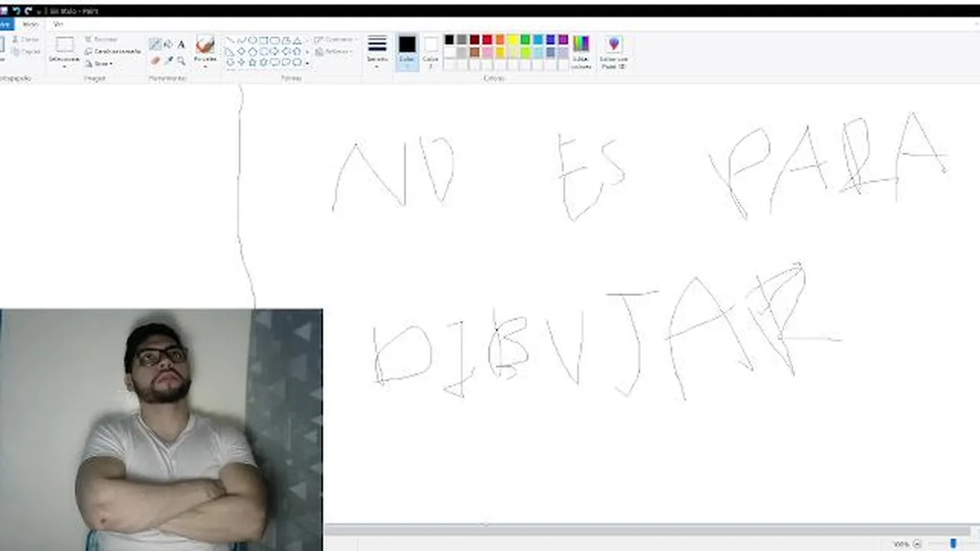Pick the brown color swatch

(475, 52)
